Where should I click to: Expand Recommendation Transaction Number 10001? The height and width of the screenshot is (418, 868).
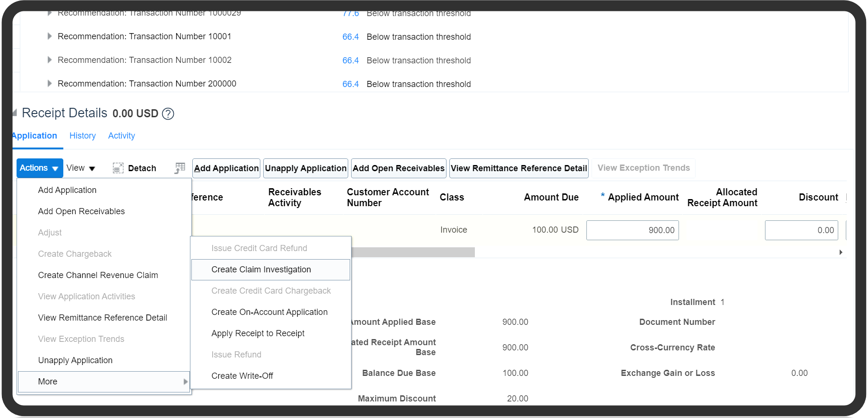(x=50, y=36)
